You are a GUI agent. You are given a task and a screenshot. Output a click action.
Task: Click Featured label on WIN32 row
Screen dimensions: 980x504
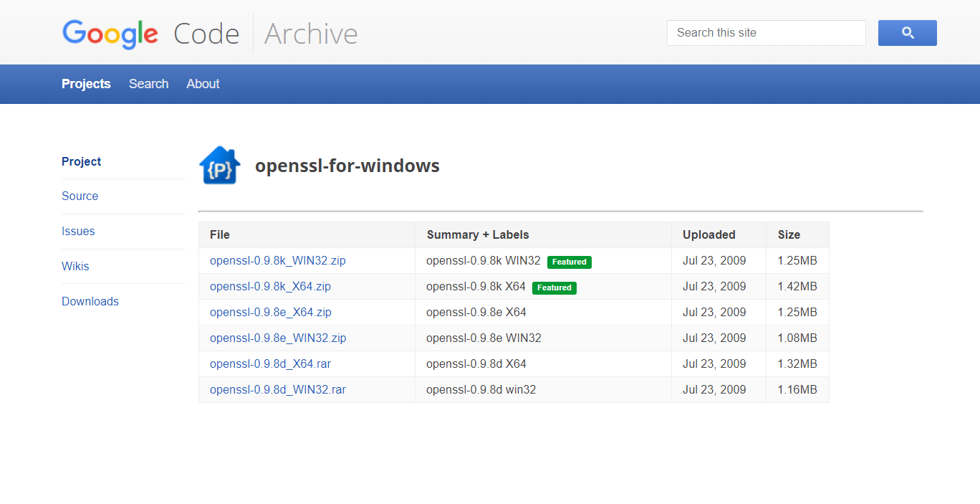(x=569, y=262)
